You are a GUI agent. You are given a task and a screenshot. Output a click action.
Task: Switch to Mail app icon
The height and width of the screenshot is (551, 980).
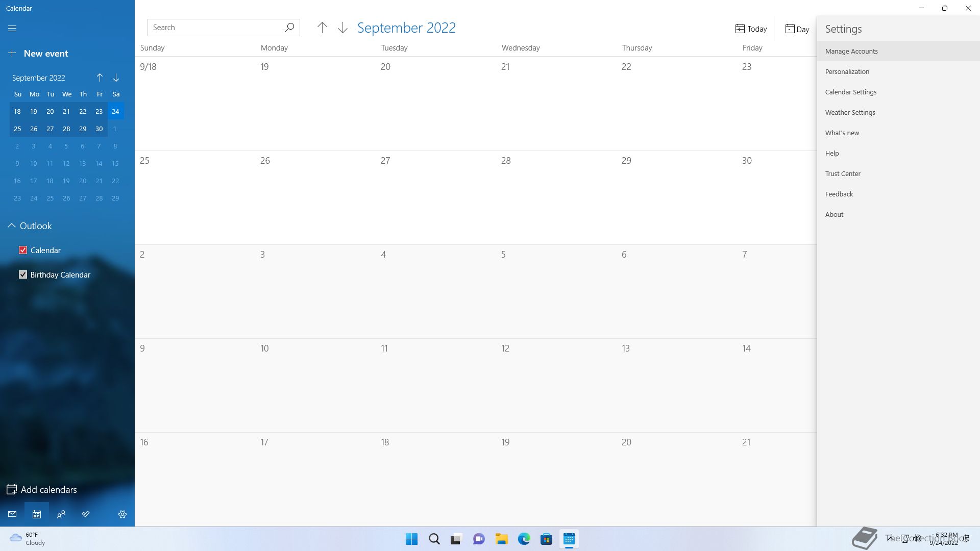point(12,514)
